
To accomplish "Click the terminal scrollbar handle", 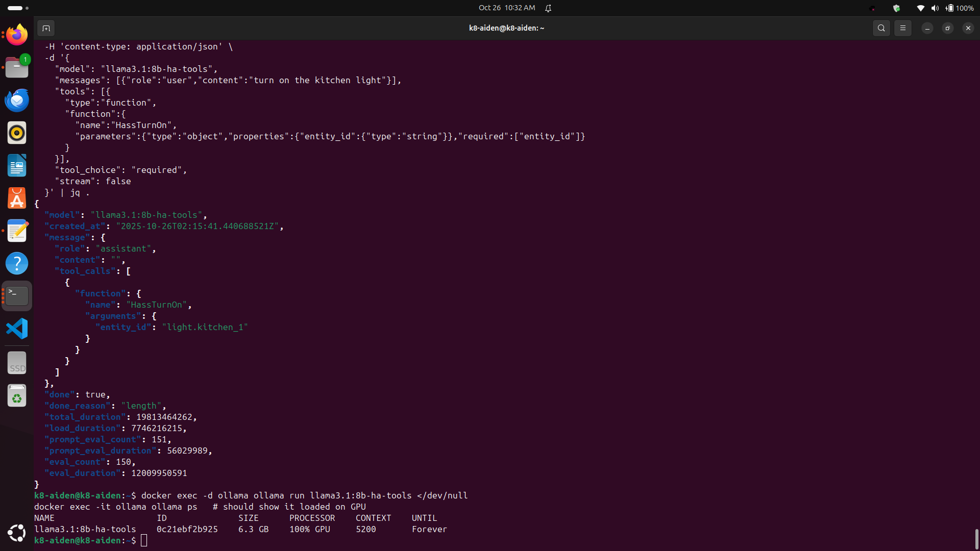I will (976, 538).
